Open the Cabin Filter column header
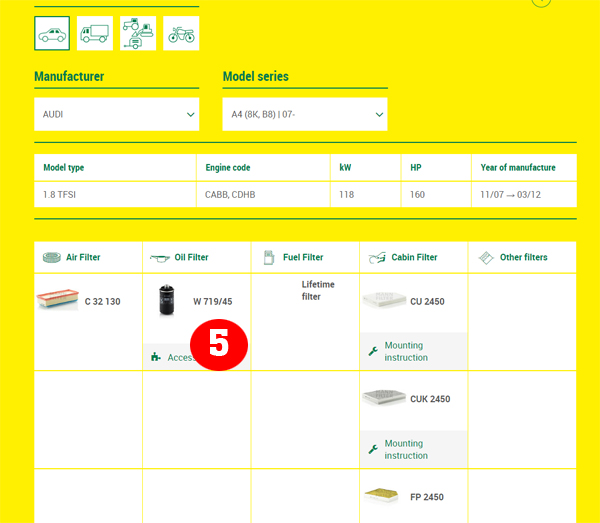 tap(414, 257)
